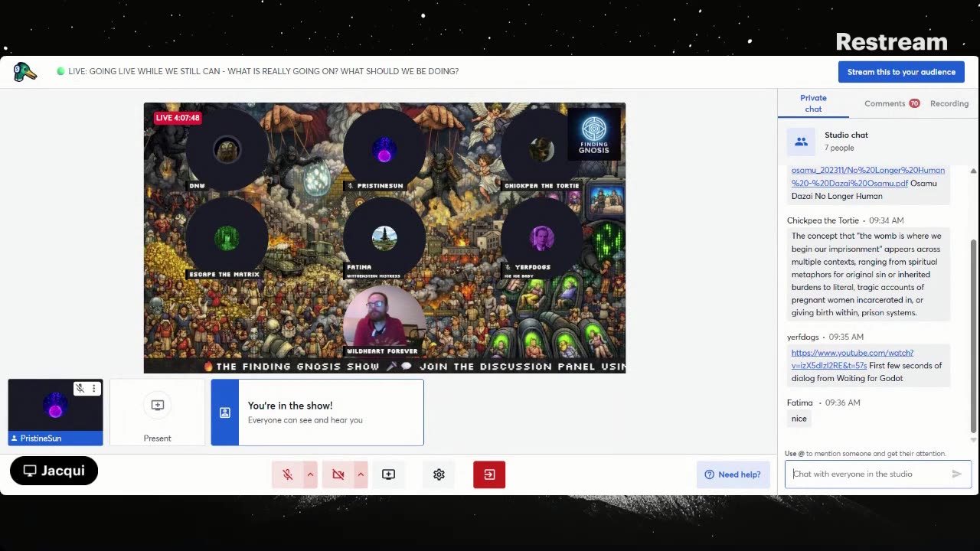Open PristineSun tile options menu
This screenshot has width=980, height=551.
pos(94,389)
